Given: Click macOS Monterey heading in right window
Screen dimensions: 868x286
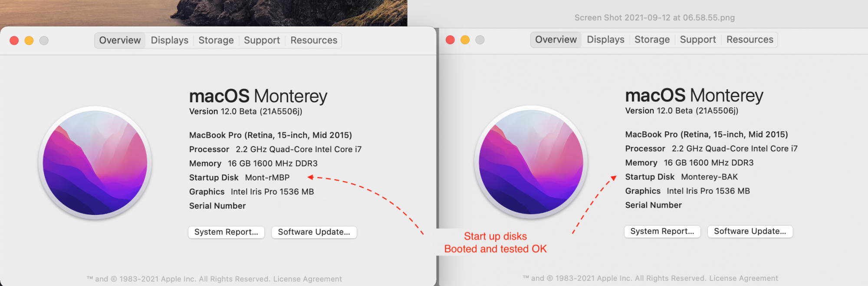Looking at the screenshot, I should [694, 95].
